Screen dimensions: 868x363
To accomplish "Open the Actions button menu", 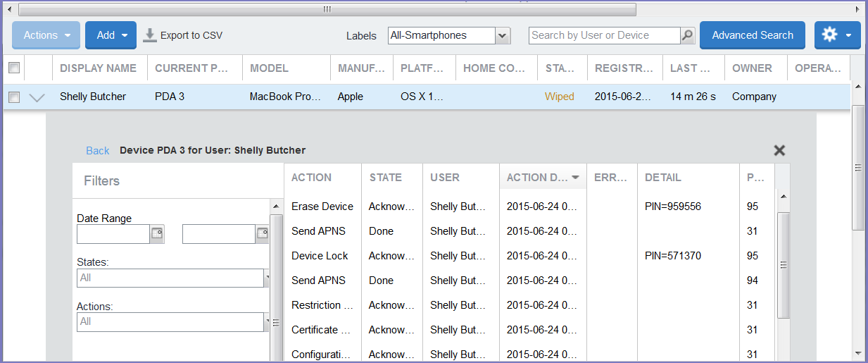I will click(46, 35).
